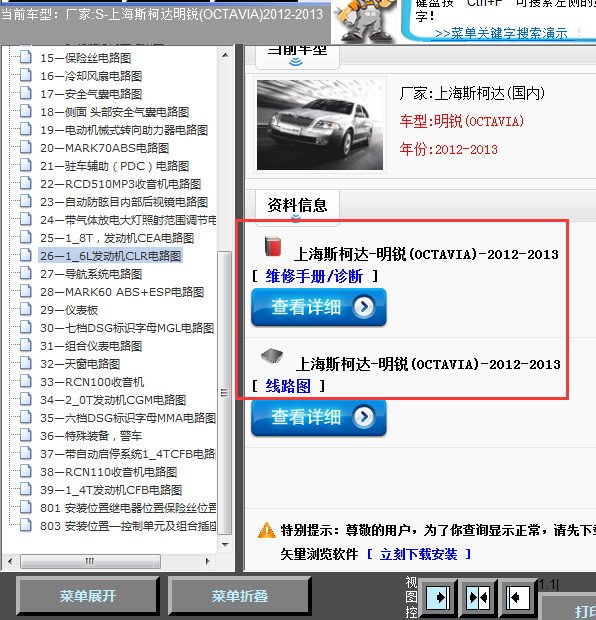Image resolution: width=596 pixels, height=620 pixels.
Task: Click the Octavia car thumbnail image
Action: [x=320, y=125]
